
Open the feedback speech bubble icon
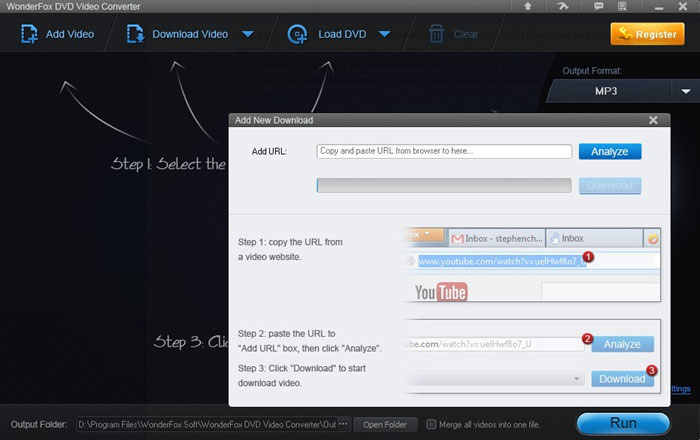point(598,6)
